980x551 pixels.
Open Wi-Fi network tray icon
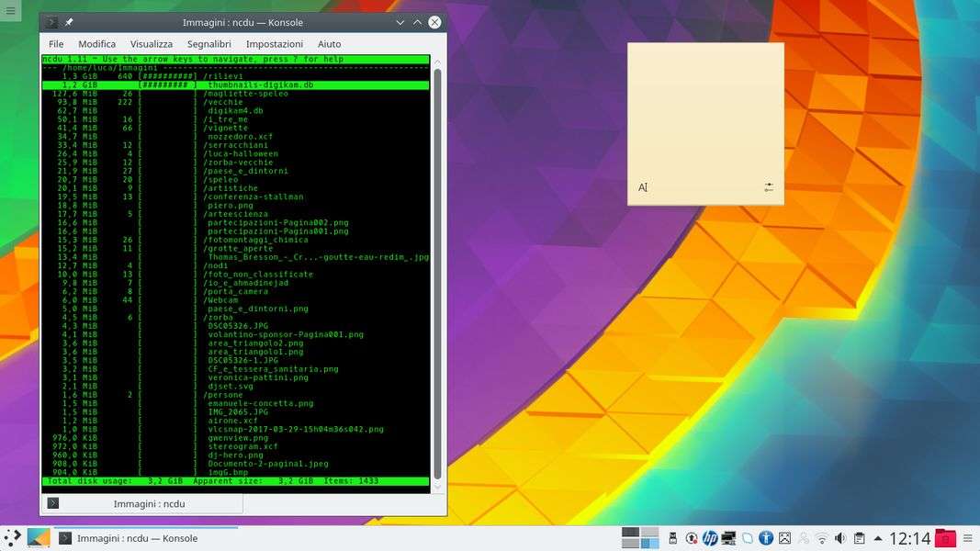tap(822, 538)
